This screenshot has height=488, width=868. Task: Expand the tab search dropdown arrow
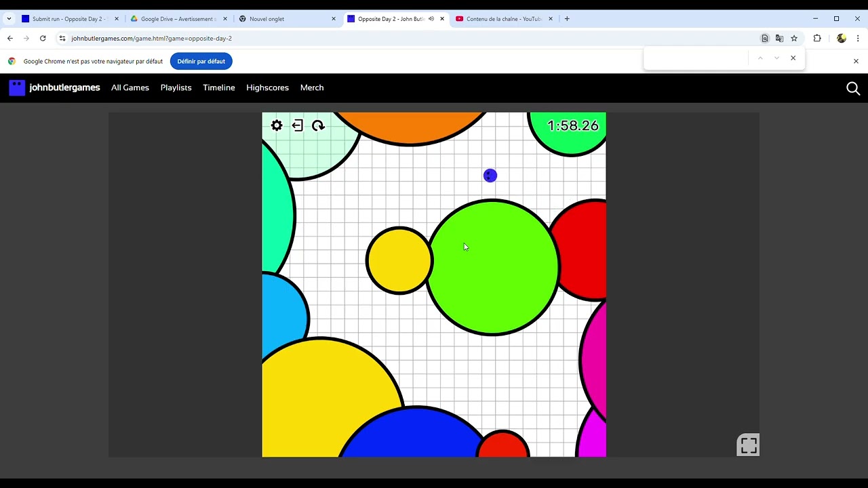(x=9, y=19)
